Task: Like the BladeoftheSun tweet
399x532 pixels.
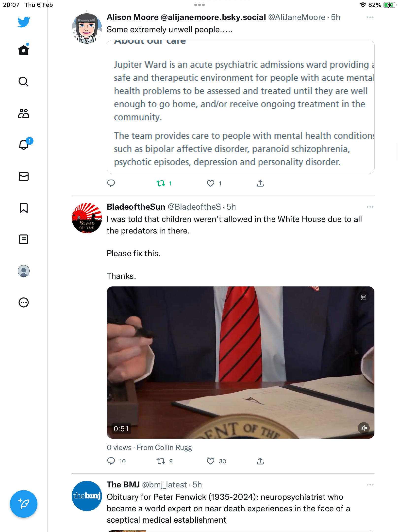Action: pos(211,461)
